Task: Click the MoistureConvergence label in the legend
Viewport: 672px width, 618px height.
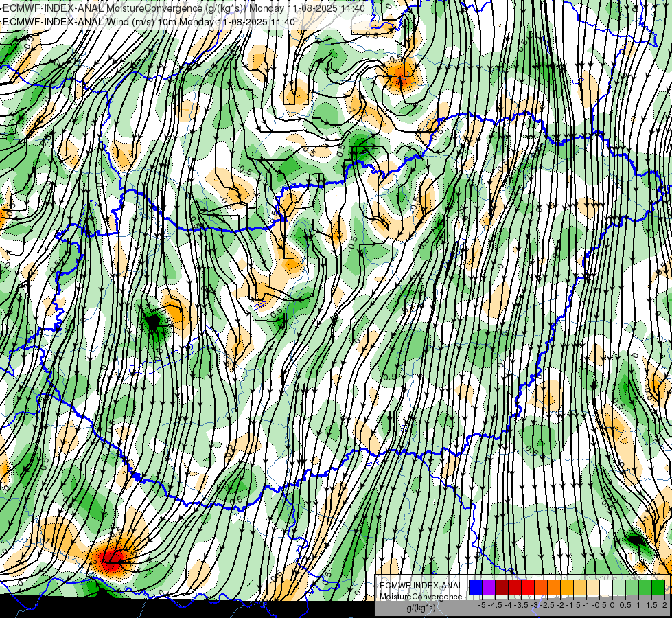Action: click(421, 597)
